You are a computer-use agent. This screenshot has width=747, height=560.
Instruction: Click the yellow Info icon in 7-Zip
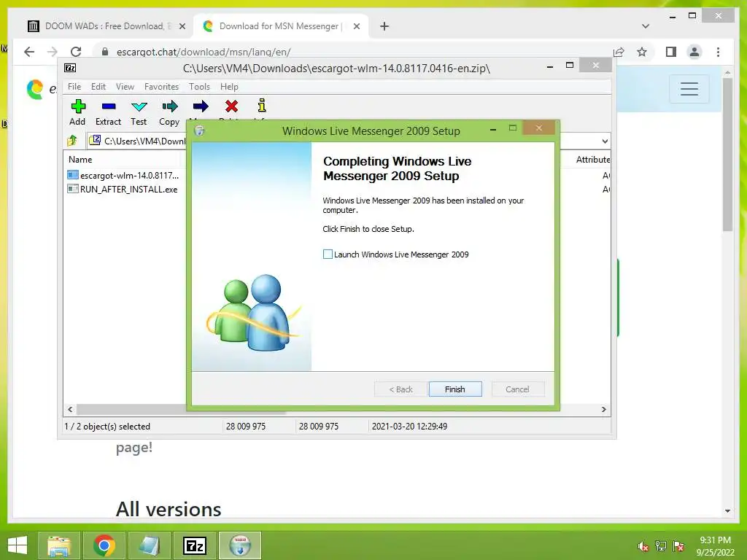(262, 105)
